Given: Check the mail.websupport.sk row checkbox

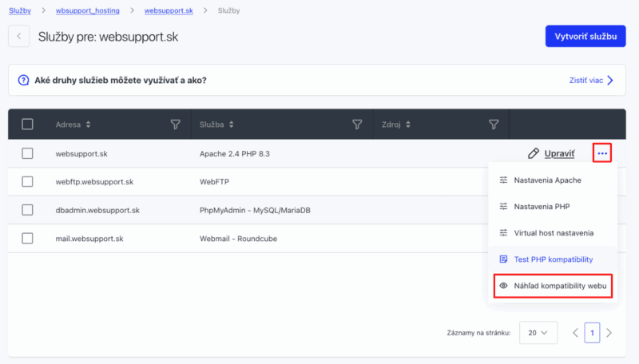Looking at the screenshot, I should [x=28, y=238].
